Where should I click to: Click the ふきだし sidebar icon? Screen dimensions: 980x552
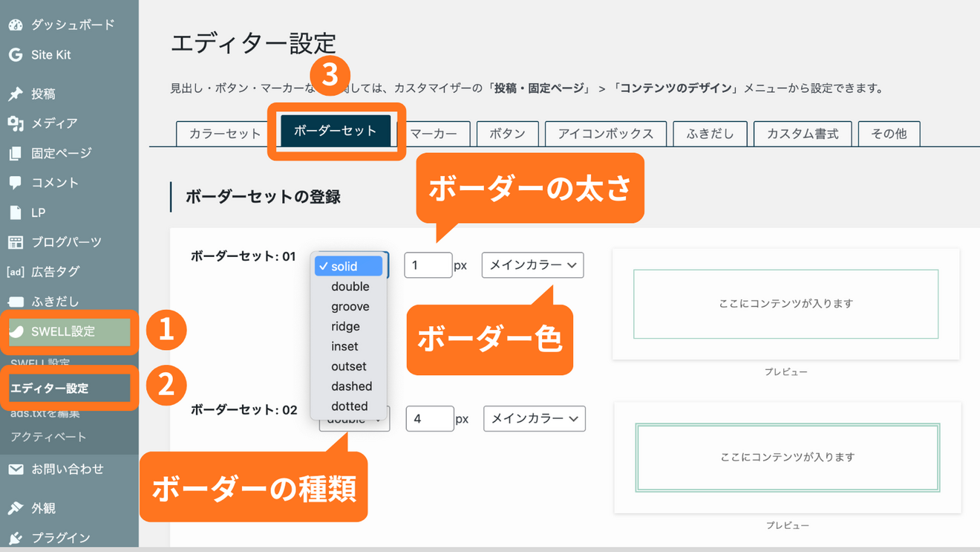[16, 302]
